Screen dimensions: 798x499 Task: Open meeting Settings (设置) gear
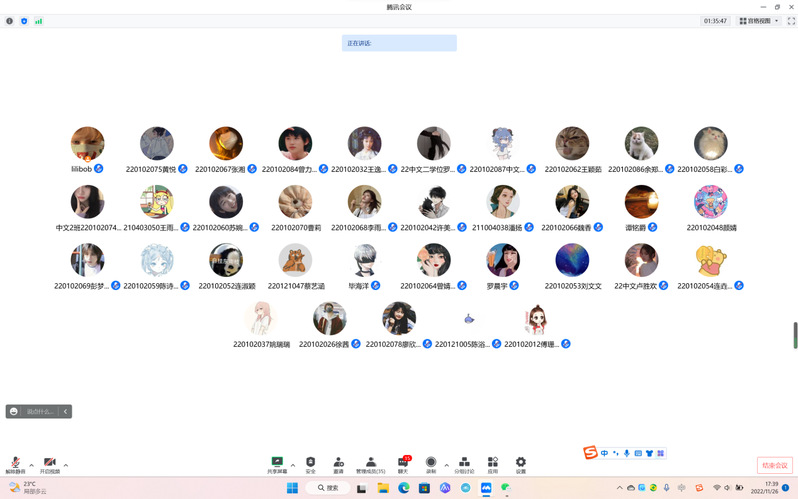(x=520, y=464)
